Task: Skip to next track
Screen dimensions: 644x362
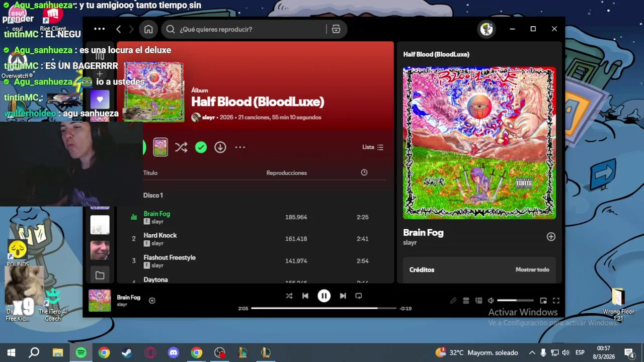Action: [343, 296]
